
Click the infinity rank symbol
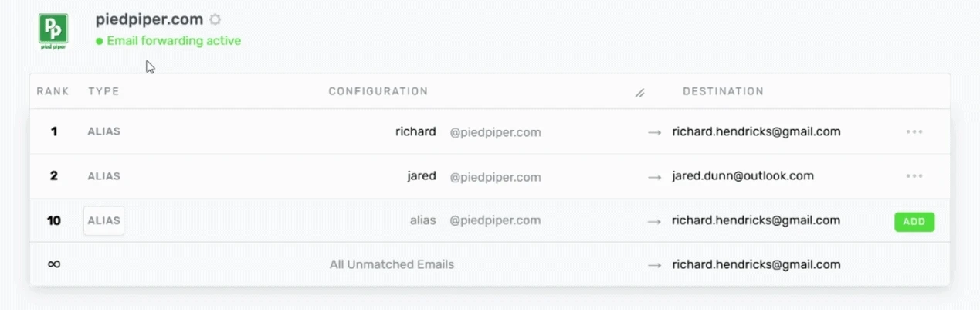pyautogui.click(x=54, y=264)
